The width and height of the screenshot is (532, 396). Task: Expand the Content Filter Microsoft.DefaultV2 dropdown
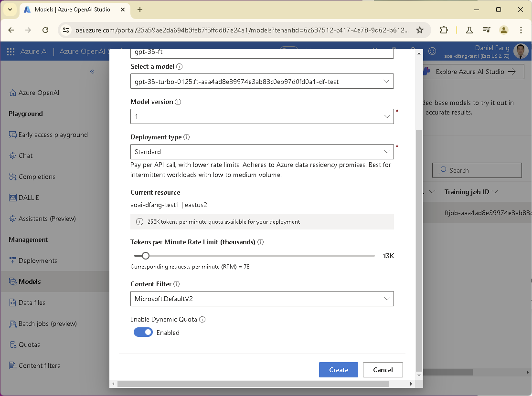(262, 299)
